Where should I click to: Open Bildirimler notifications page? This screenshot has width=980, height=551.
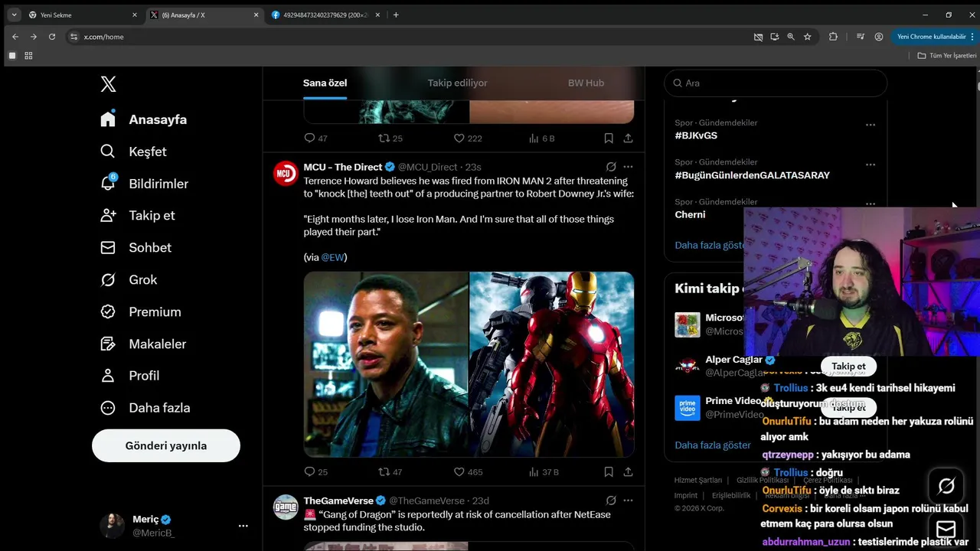[x=144, y=184]
